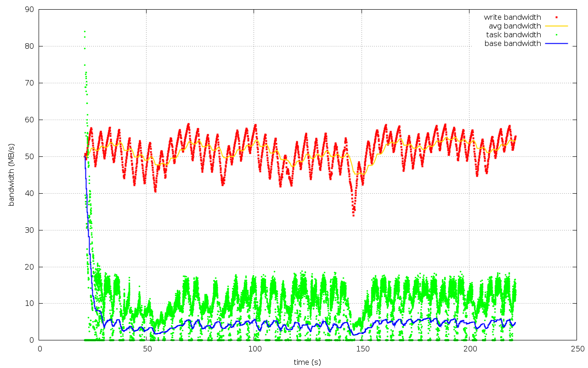Click the 'avg bandwidth' legend label
Viewport: 588px width, 368px height.
(x=514, y=26)
